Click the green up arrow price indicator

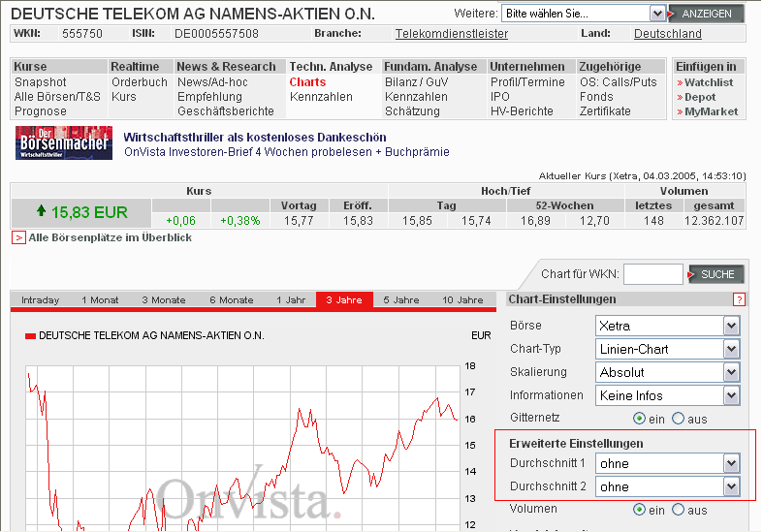(41, 210)
